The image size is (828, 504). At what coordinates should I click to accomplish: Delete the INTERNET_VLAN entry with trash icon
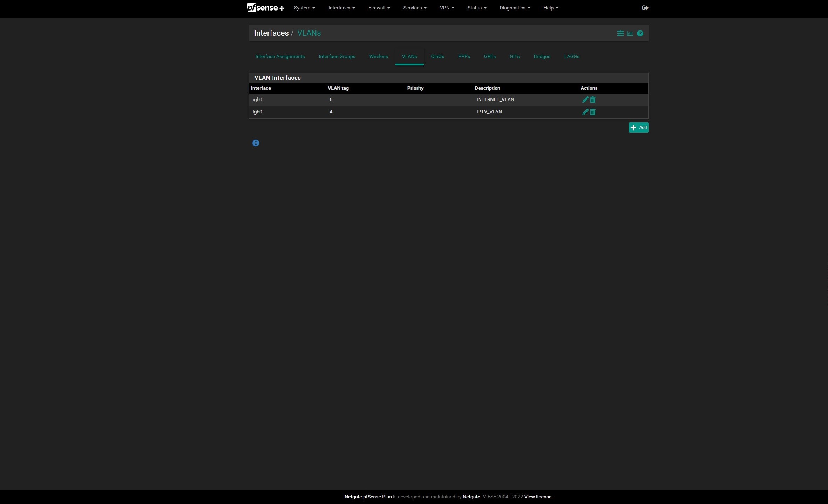click(x=592, y=100)
